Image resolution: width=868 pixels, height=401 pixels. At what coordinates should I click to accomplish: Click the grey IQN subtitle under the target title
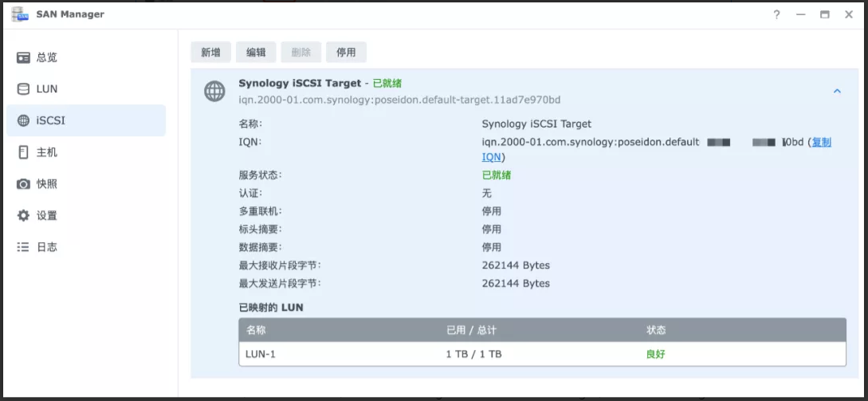pyautogui.click(x=399, y=100)
